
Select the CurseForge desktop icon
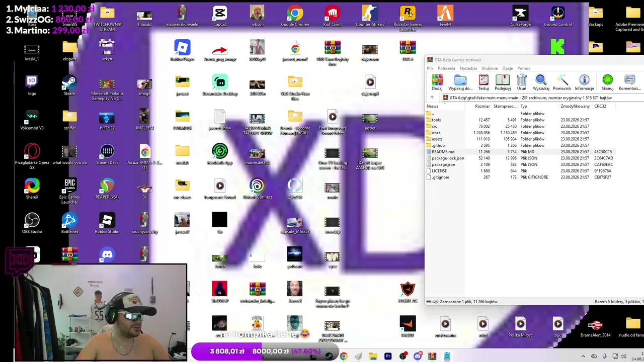[520, 16]
